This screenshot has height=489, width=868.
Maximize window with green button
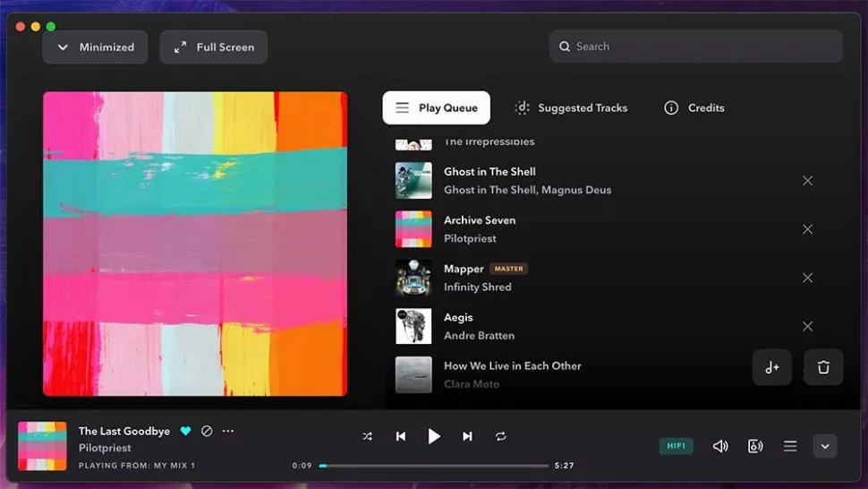(x=51, y=27)
